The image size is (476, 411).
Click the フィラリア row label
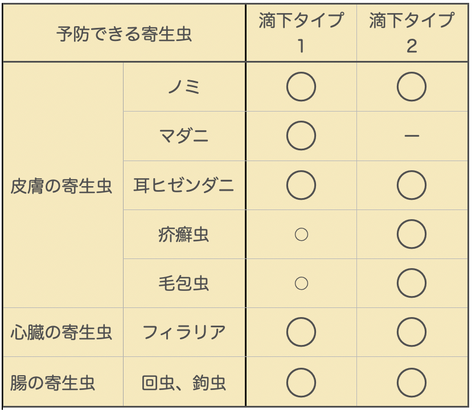pos(184,332)
